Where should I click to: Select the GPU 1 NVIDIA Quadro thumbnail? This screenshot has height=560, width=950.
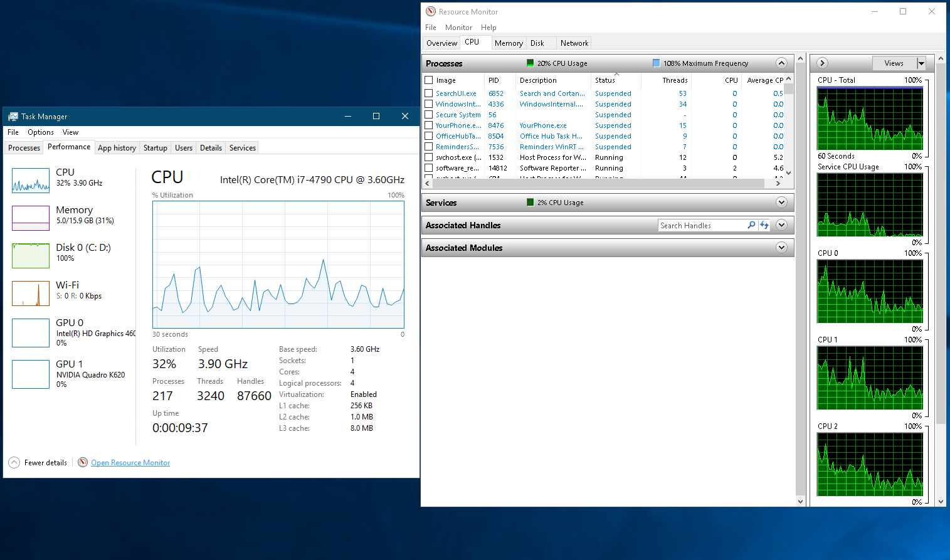tap(31, 374)
